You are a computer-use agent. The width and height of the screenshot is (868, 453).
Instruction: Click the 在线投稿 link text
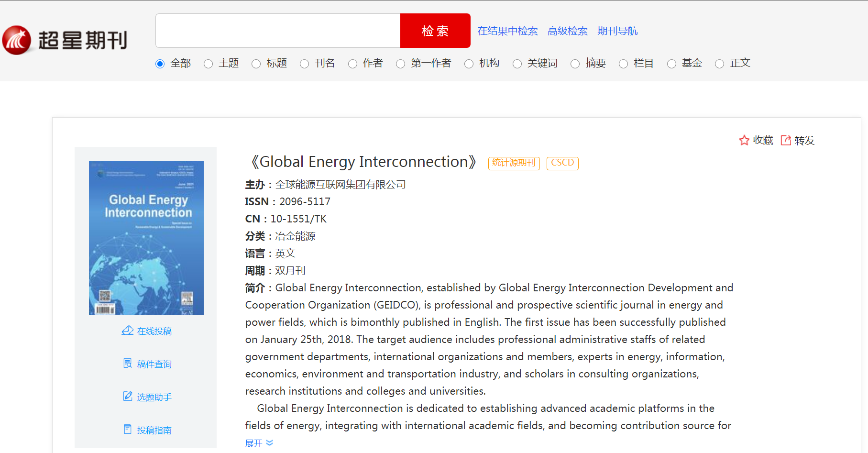[154, 331]
